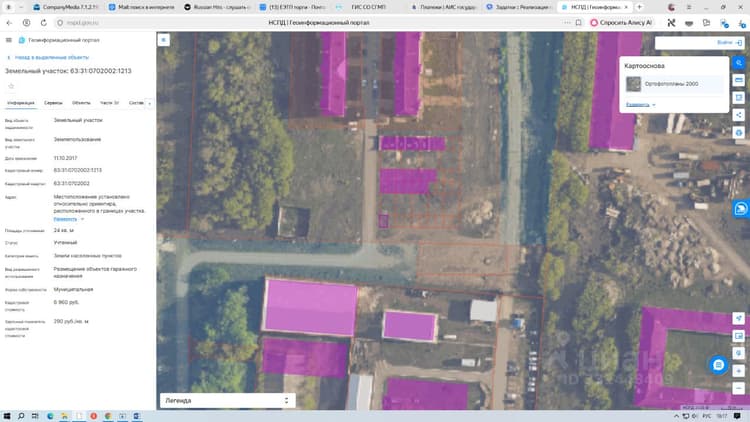Add the land plot to favorites star
Viewport: 750px width, 422px height.
(11, 86)
